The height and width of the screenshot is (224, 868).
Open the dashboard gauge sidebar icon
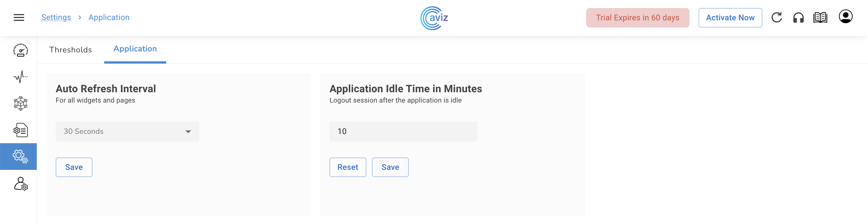21,50
